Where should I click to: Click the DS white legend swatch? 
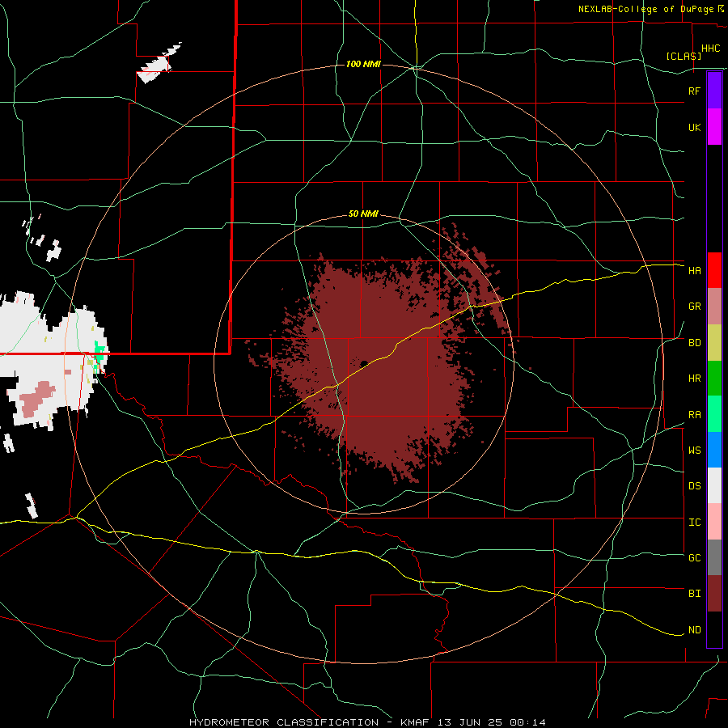coord(714,485)
